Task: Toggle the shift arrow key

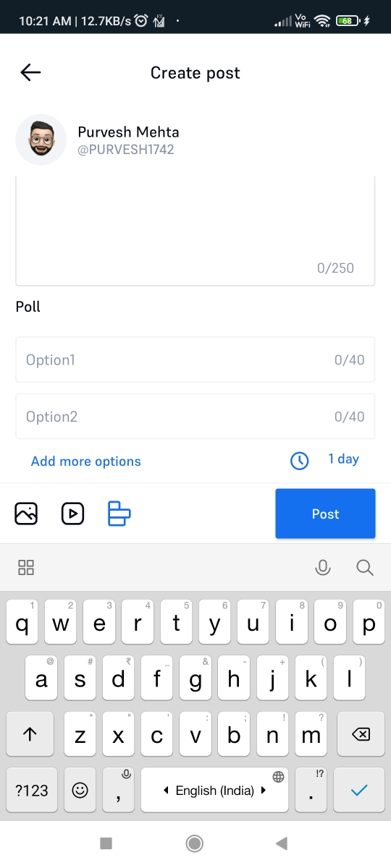Action: (30, 734)
